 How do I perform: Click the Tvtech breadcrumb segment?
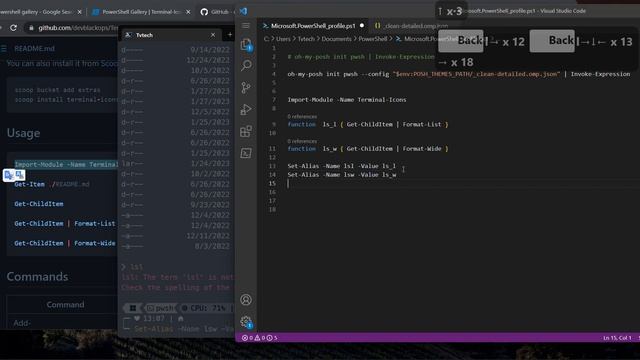306,39
